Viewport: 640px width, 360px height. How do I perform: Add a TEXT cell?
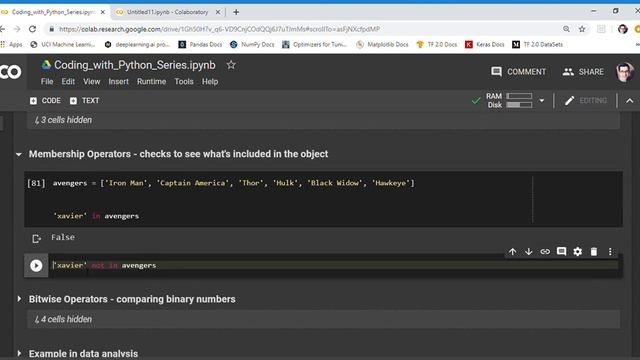84,100
